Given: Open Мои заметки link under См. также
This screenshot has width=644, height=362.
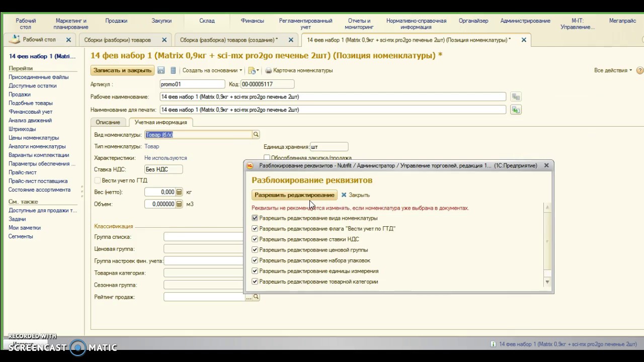Looking at the screenshot, I should pyautogui.click(x=24, y=228).
